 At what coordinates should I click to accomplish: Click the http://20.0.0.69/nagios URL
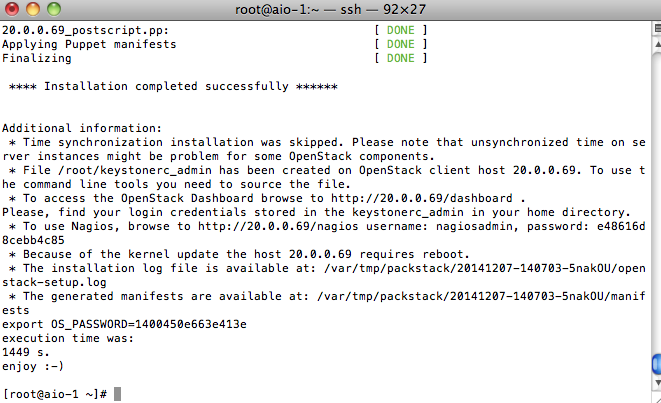pos(278,226)
